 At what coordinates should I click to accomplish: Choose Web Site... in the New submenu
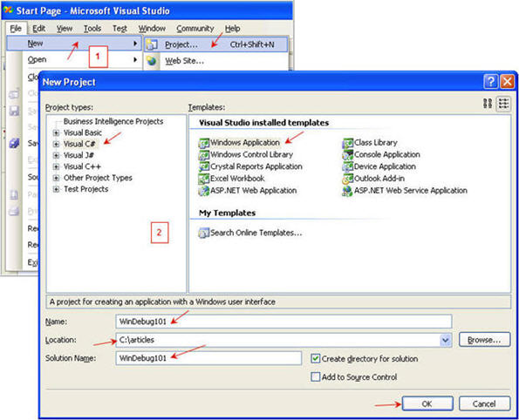pyautogui.click(x=215, y=61)
